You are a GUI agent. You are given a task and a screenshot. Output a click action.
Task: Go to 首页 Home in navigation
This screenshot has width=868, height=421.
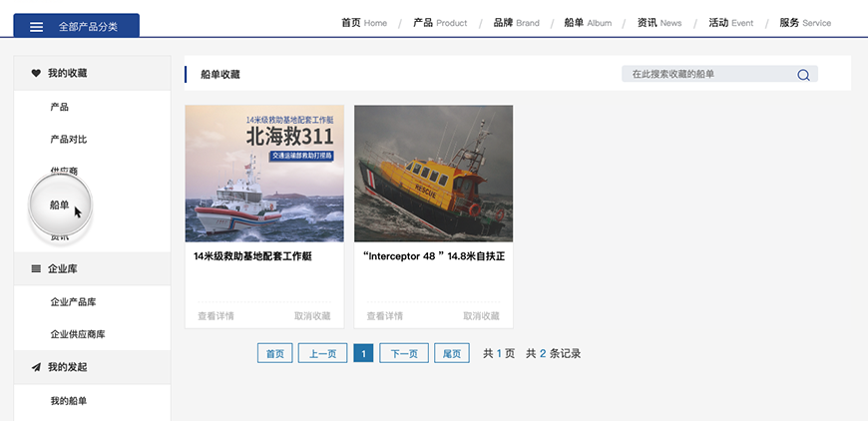[x=363, y=23]
